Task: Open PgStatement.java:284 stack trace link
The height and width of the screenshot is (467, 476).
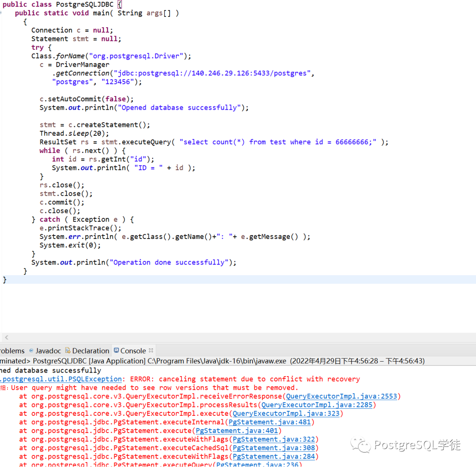Action: point(274,456)
